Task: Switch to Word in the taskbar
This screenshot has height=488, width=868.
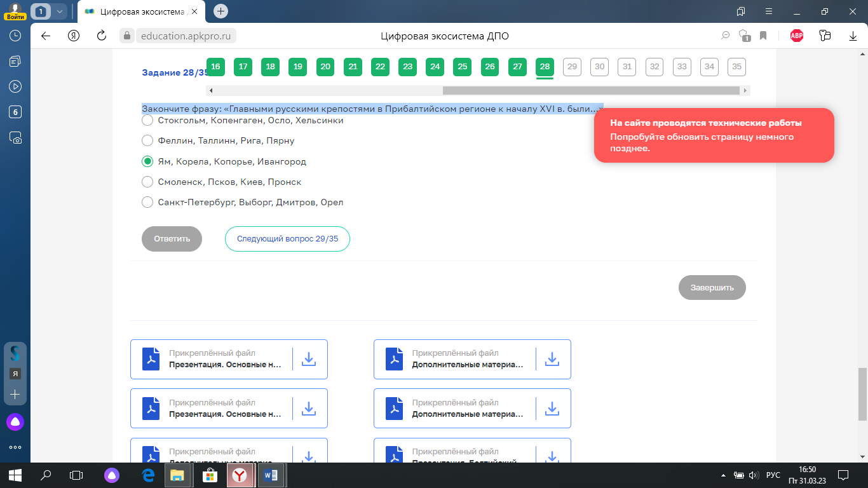Action: point(271,475)
